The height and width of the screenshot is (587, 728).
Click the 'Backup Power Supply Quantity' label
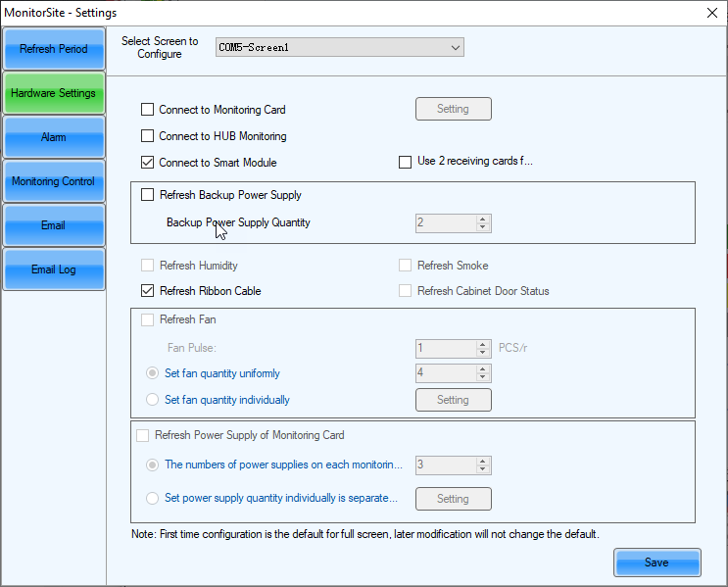[238, 222]
